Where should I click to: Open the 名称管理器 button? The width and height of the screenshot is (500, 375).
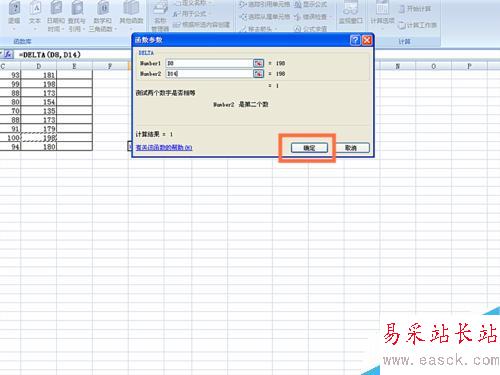pyautogui.click(x=160, y=16)
